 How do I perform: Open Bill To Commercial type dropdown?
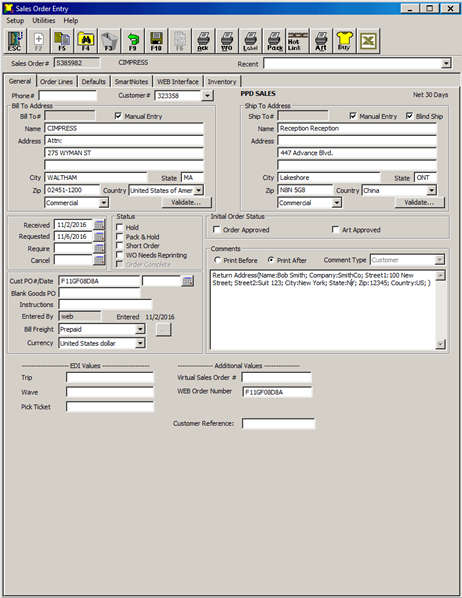click(103, 203)
